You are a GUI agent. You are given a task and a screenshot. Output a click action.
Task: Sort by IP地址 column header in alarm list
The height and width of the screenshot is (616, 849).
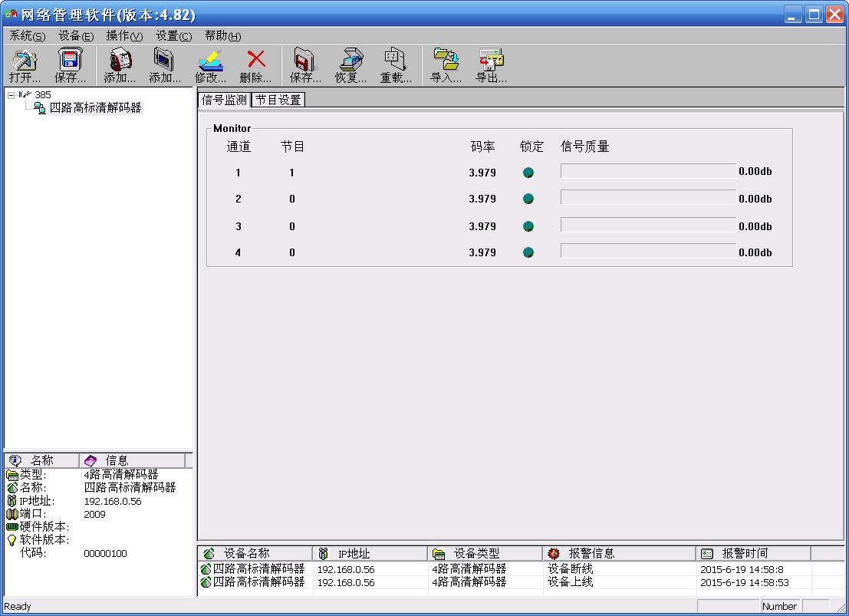pos(370,553)
